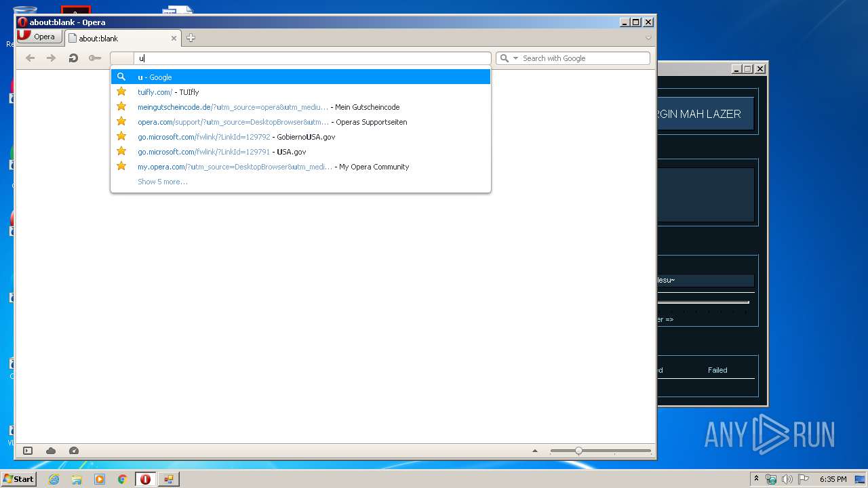Open Opera Link cloud icon
The image size is (868, 488).
[51, 451]
